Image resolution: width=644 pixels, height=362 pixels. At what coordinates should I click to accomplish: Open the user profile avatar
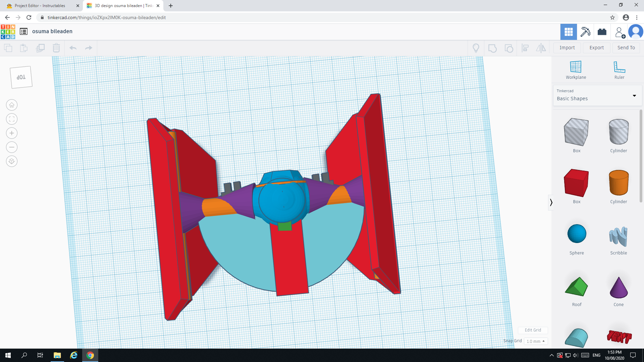click(x=636, y=32)
